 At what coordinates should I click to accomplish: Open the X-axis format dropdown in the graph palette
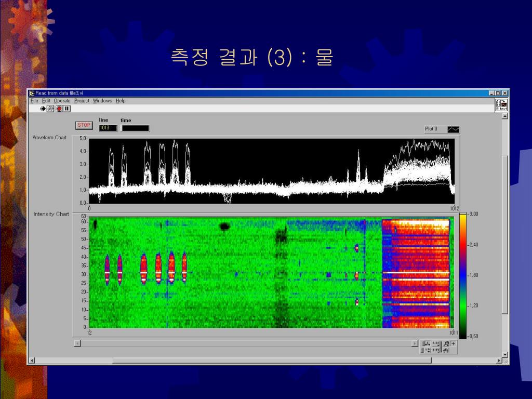tap(436, 343)
